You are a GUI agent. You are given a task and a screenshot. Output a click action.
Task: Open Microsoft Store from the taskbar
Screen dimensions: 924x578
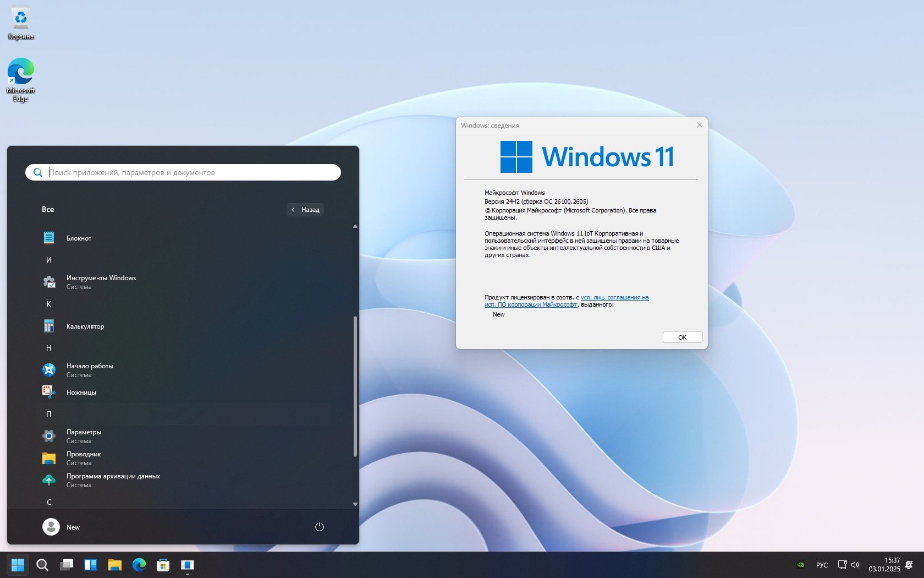[x=163, y=565]
